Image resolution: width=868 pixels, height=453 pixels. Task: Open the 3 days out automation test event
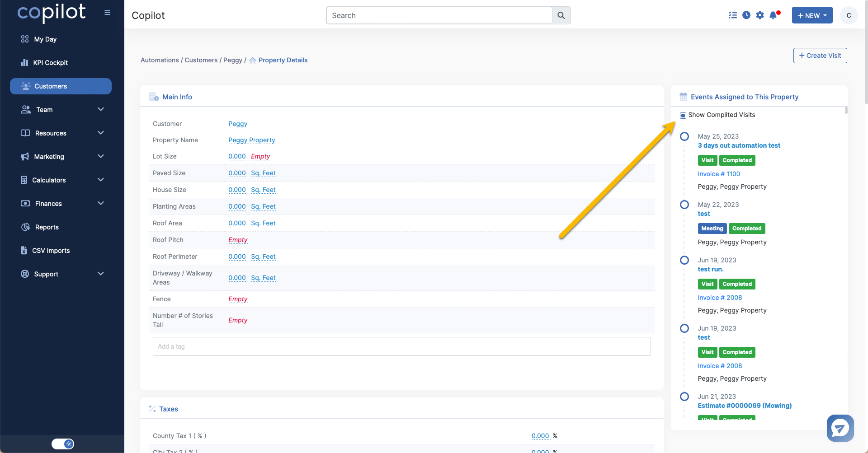pyautogui.click(x=739, y=145)
